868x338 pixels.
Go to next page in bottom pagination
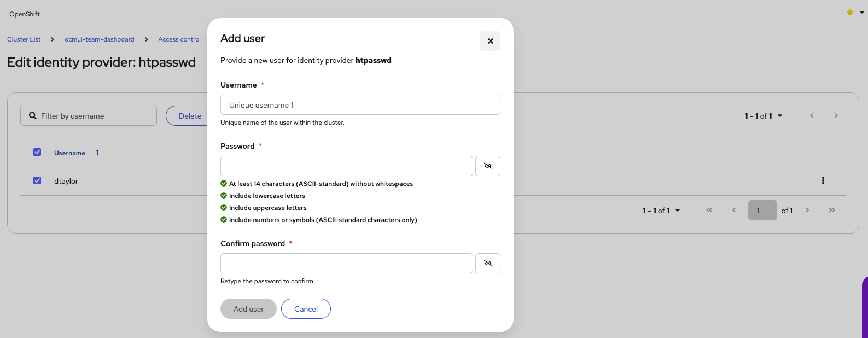[807, 211]
